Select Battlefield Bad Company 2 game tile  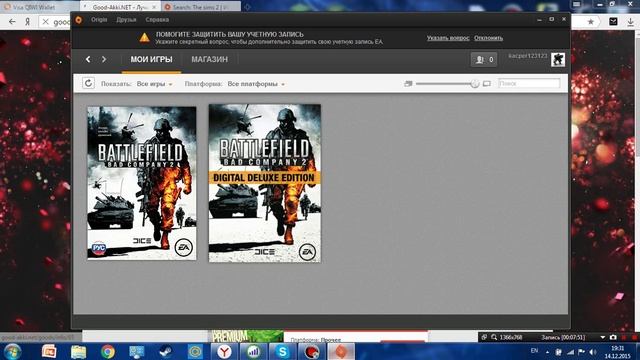142,183
